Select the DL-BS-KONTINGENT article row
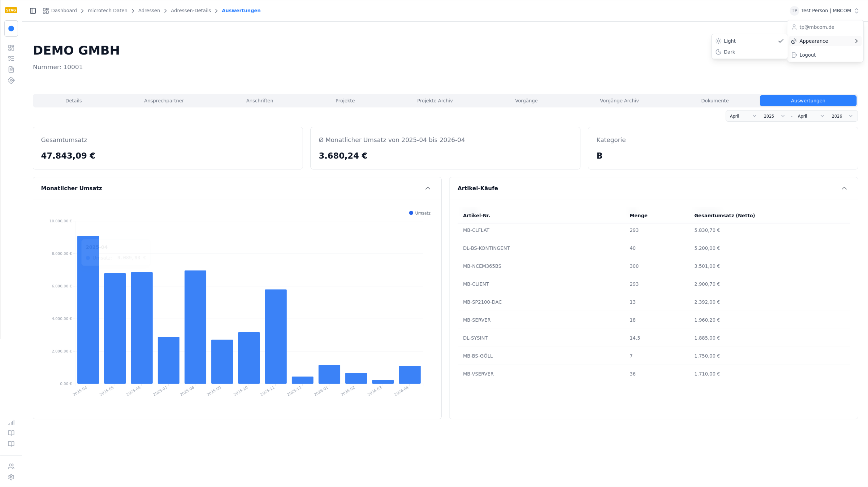 click(653, 248)
